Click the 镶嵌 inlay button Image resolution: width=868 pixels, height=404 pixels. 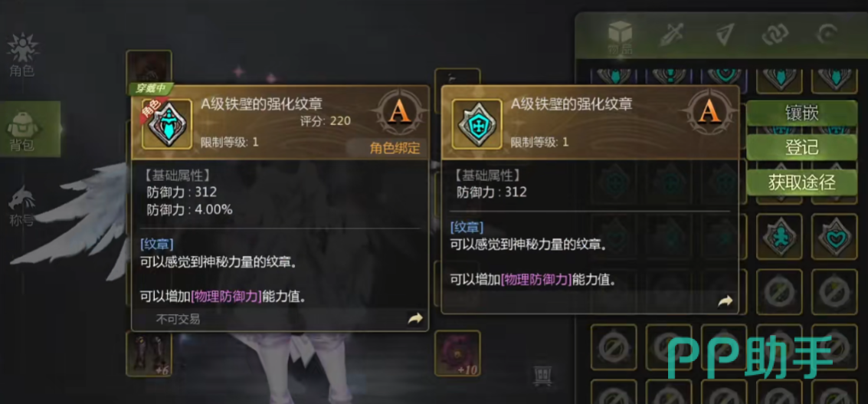(801, 113)
